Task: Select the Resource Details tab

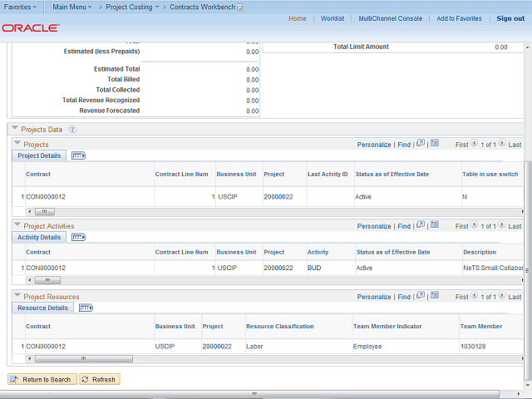Action: (43, 308)
